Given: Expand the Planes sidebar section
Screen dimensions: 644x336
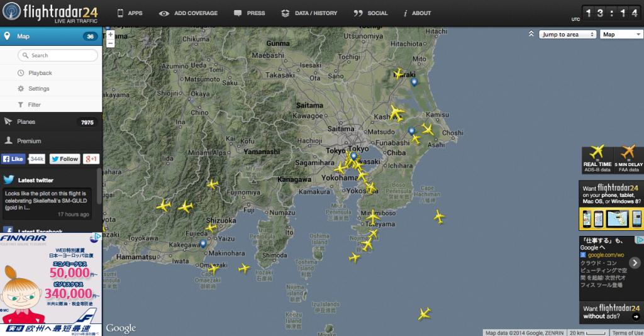Looking at the screenshot, I should 51,122.
